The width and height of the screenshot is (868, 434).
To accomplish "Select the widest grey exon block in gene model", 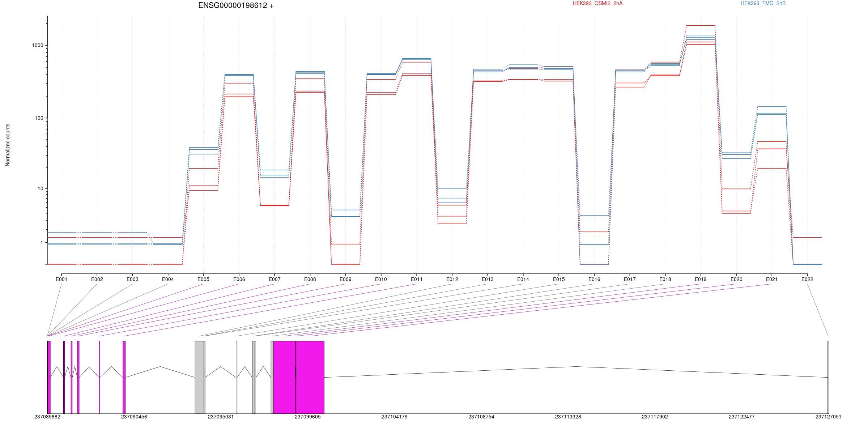I will point(199,377).
